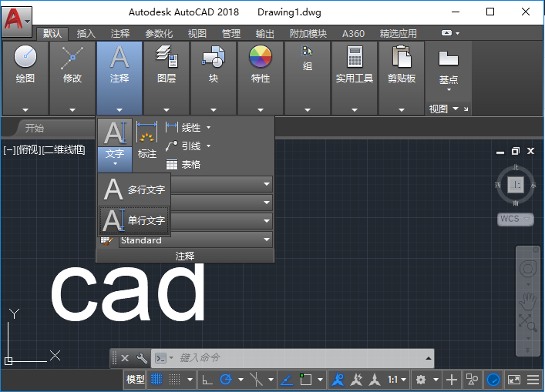
Task: Click the ribbon minimize toggle button
Action: [x=446, y=33]
